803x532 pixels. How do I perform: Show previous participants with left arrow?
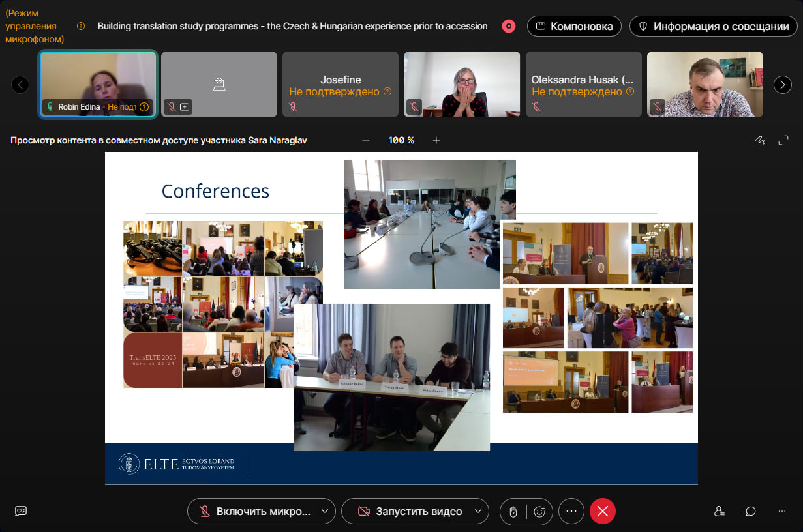pos(20,85)
